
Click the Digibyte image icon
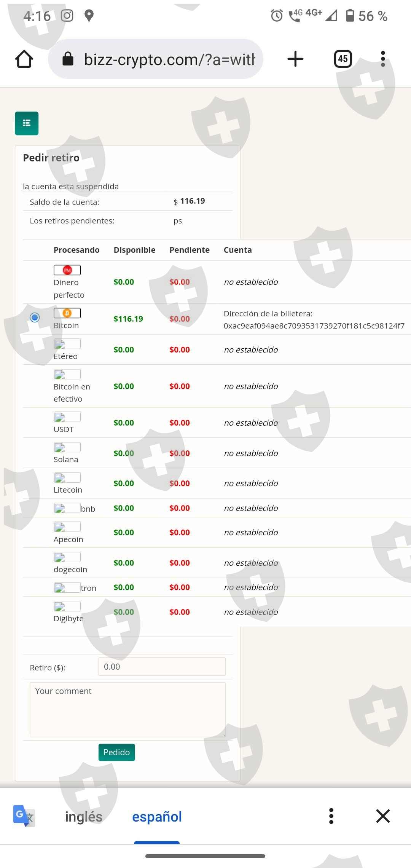click(67, 606)
